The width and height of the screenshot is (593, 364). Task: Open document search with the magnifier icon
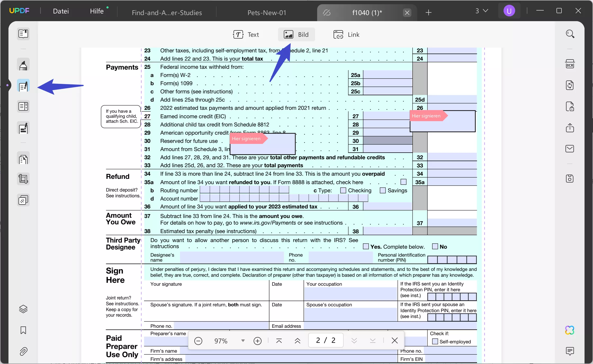[x=570, y=34]
